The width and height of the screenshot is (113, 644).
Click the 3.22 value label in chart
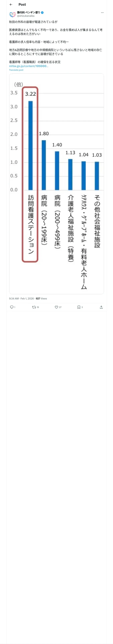(x=30, y=94)
